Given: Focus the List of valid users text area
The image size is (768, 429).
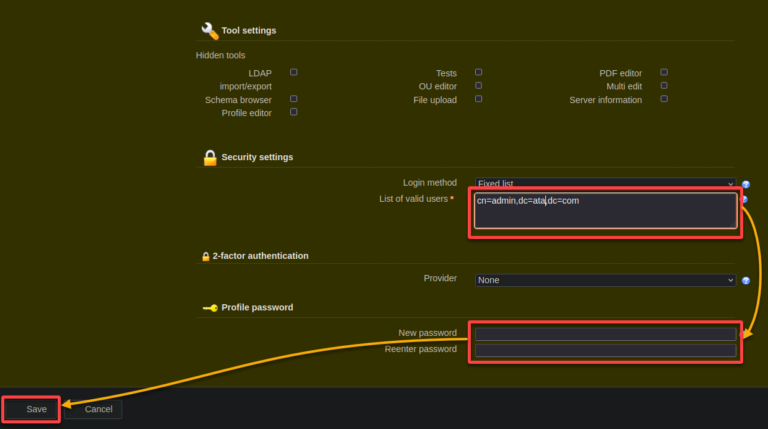Looking at the screenshot, I should (605, 212).
